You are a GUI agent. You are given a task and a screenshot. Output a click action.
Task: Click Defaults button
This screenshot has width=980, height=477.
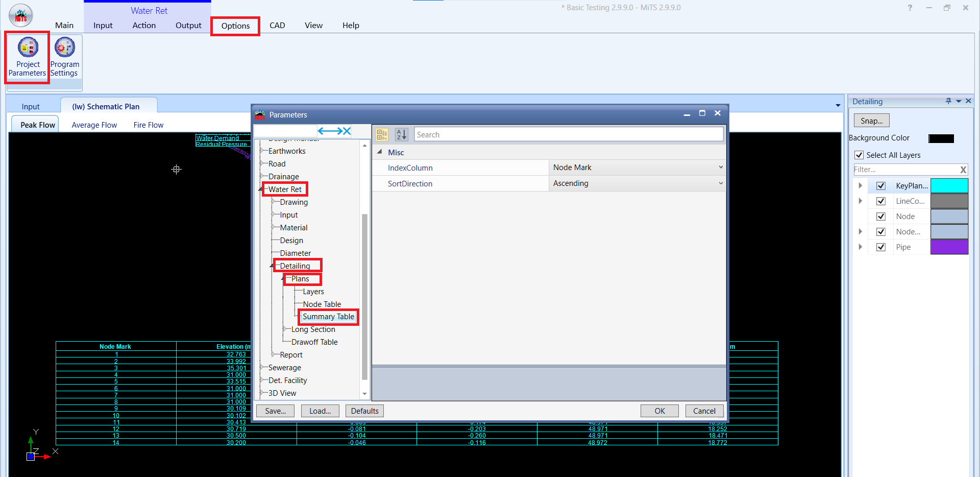click(365, 411)
